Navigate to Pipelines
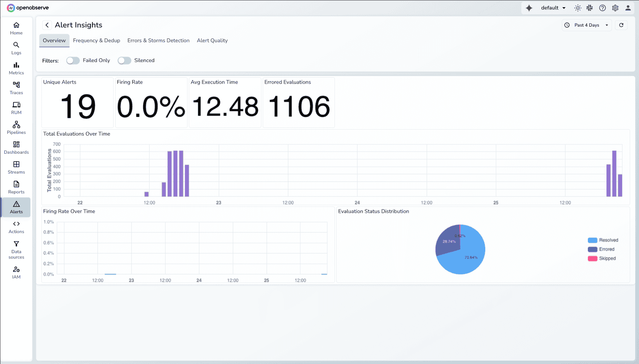 coord(16,127)
